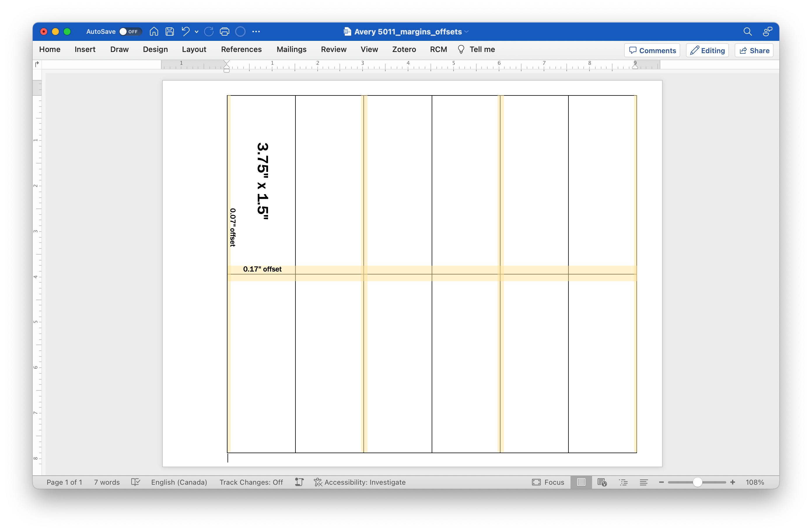Click the Draw tab in the ribbon

pos(119,49)
